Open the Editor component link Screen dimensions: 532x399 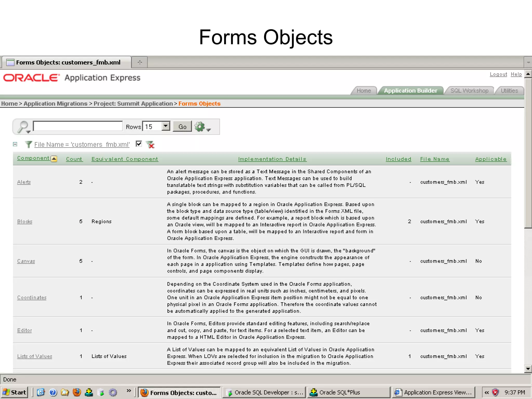24,330
